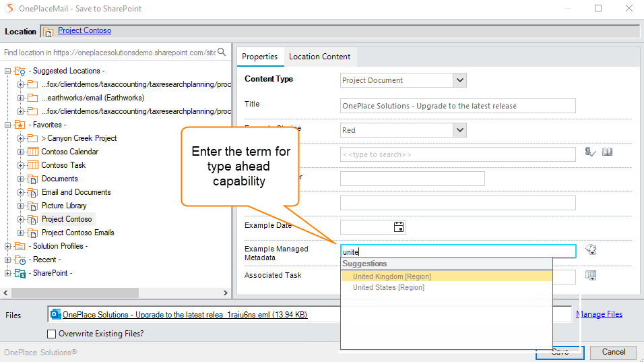Viewport: 644px width, 362px height.
Task: Click the Find location search box
Action: 110,53
